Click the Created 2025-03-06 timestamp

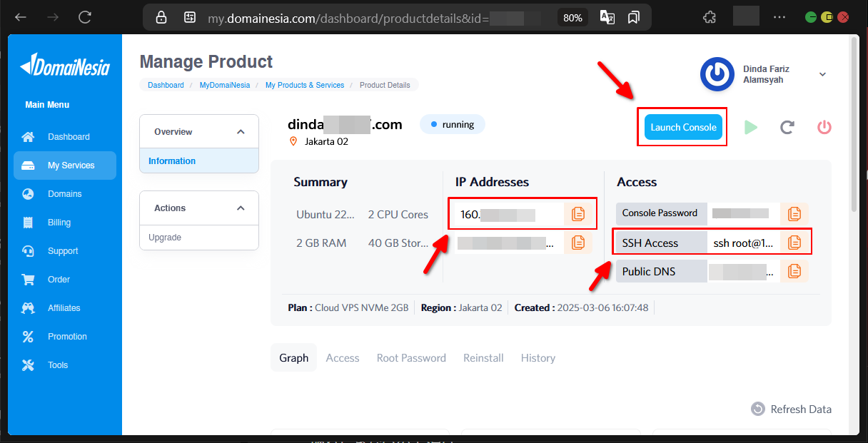click(x=581, y=308)
